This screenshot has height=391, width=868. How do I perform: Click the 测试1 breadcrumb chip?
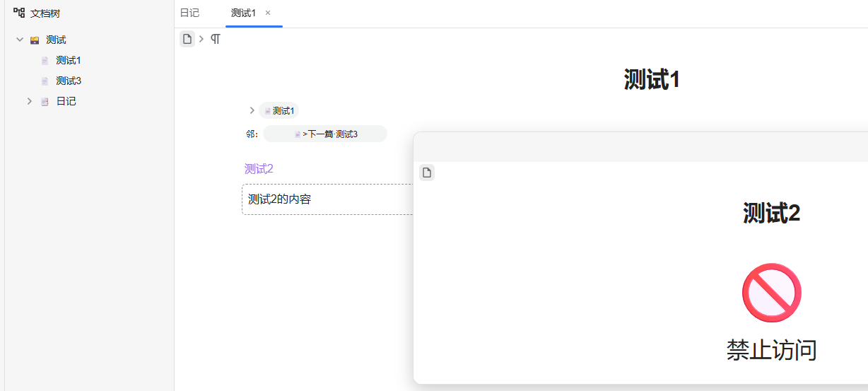[x=279, y=110]
